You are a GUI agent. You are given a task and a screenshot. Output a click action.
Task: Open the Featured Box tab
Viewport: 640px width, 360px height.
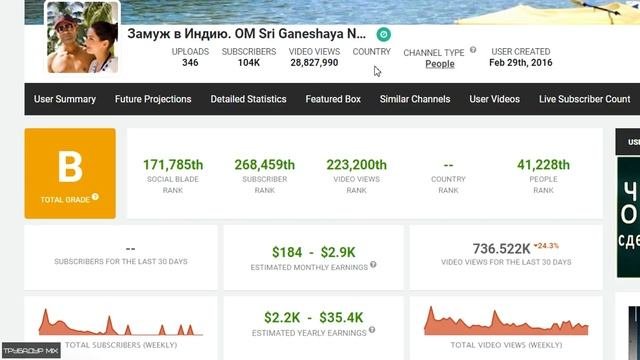(x=333, y=99)
